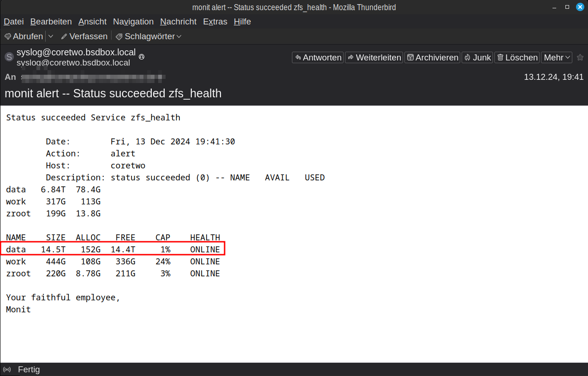Viewport: 588px width, 376px height.
Task: Fetch new messages with Abrufen
Action: point(24,36)
